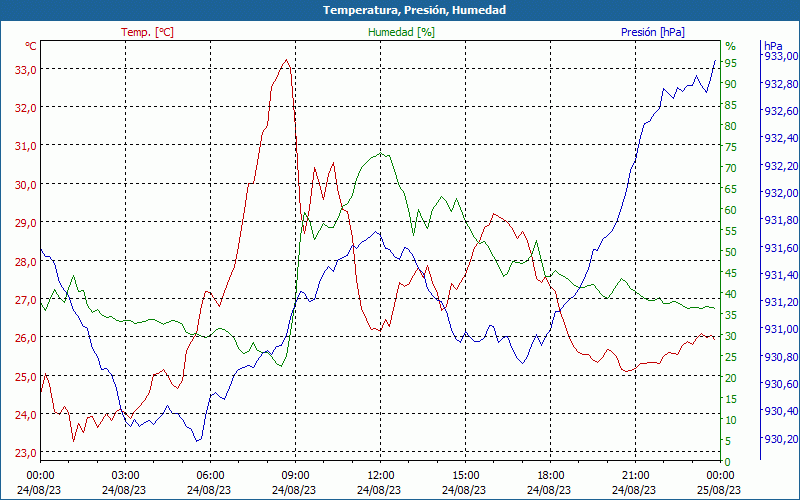The image size is (800, 500).
Task: Click the '%' unit label on humidity axis
Action: point(731,46)
